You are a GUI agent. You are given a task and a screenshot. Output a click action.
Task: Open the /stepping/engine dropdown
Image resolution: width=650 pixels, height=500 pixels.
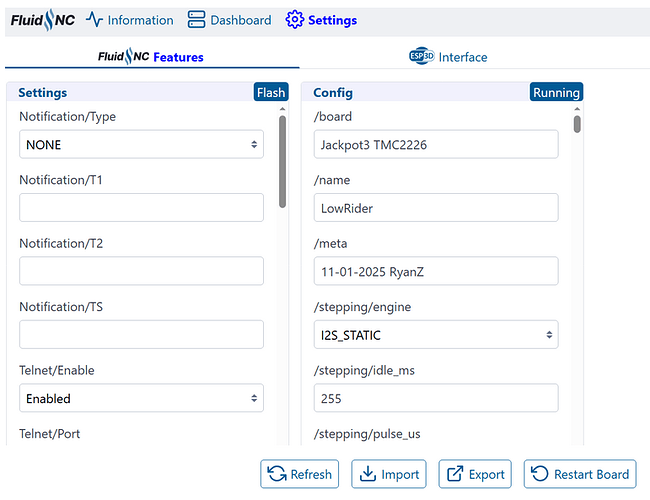[436, 335]
